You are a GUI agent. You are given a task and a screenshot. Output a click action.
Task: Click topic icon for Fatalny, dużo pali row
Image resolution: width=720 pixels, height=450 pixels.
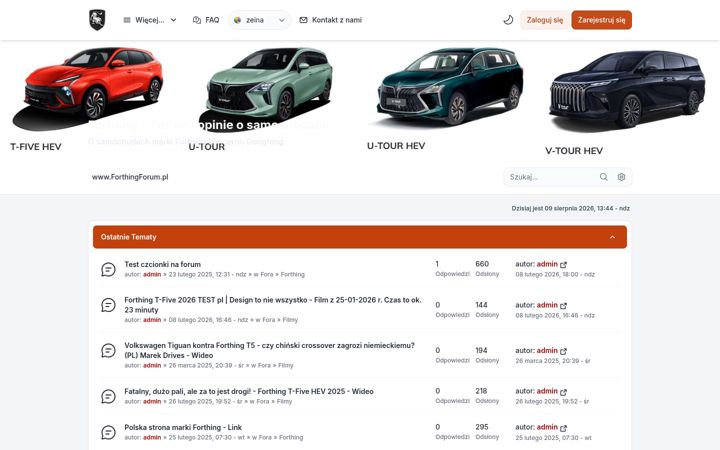coord(108,396)
